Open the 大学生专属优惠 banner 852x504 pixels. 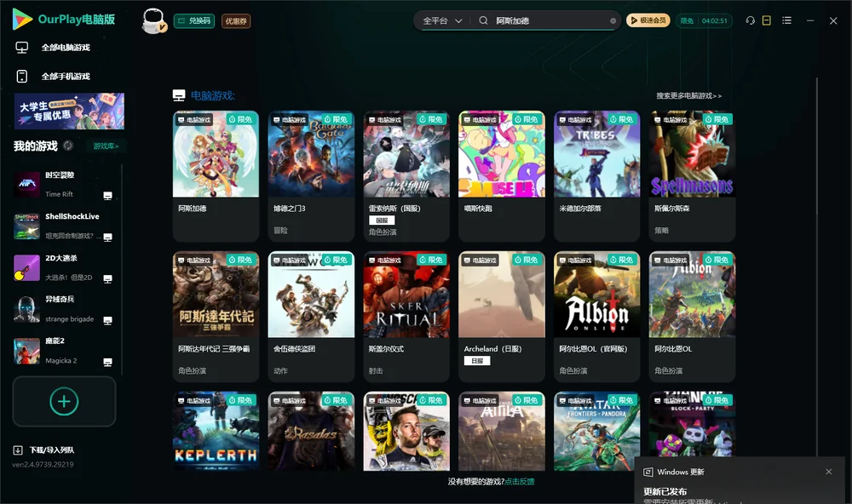point(70,111)
